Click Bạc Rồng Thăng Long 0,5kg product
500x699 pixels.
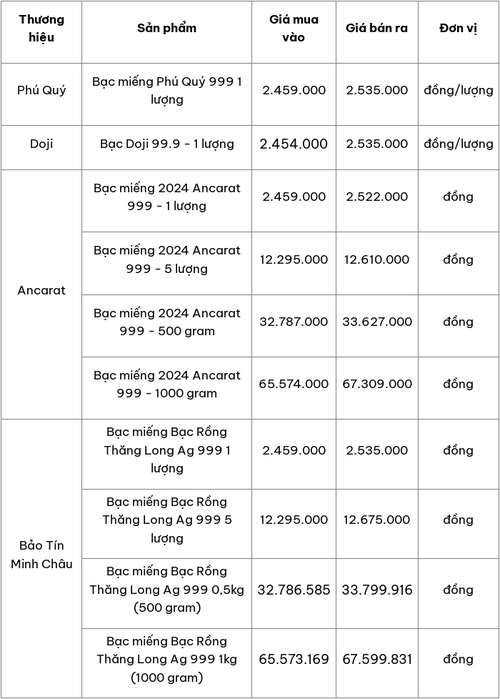pos(167,589)
